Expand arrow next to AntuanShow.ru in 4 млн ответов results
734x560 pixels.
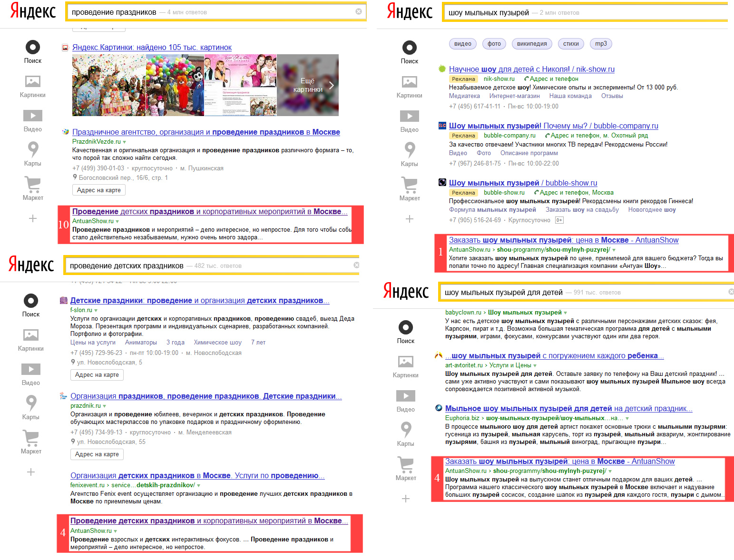pyautogui.click(x=117, y=221)
